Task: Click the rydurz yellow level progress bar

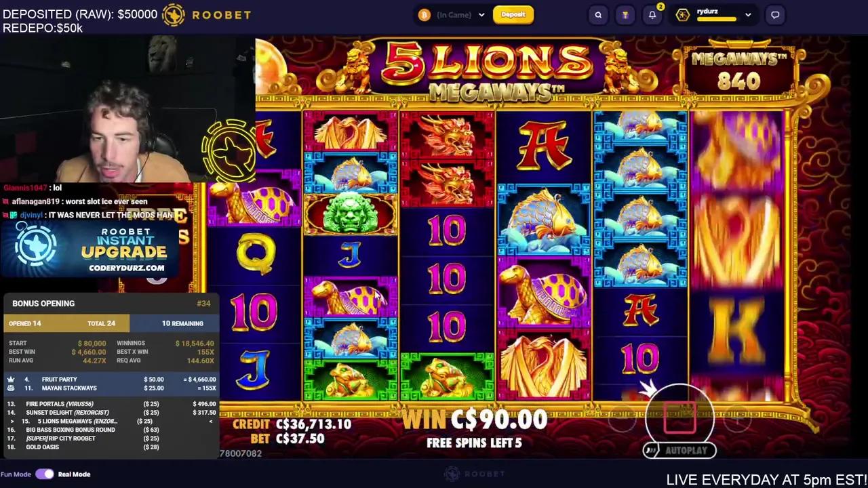Action: pos(717,19)
